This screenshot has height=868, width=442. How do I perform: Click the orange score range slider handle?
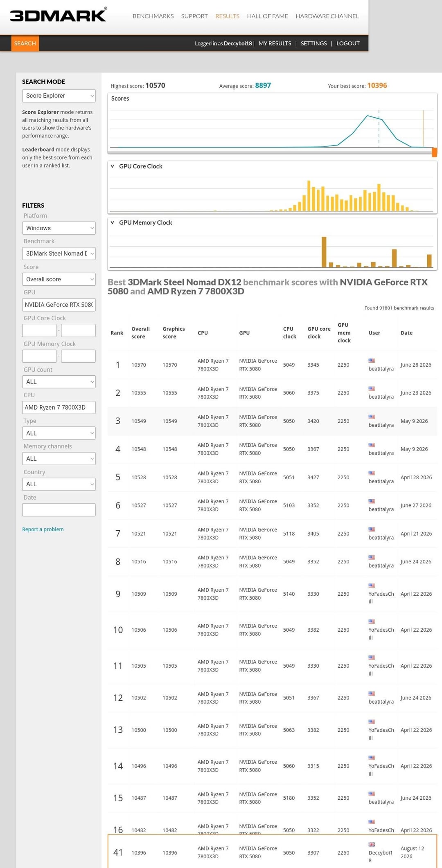click(434, 152)
